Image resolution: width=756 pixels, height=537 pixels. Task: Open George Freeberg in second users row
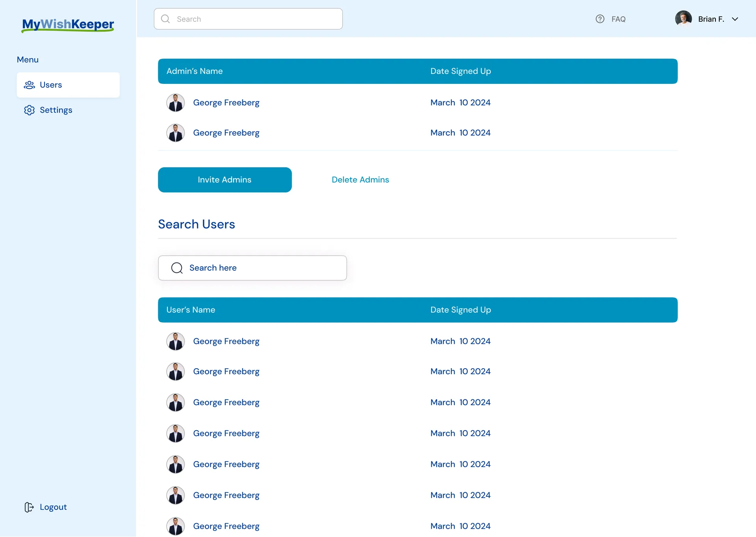tap(226, 372)
